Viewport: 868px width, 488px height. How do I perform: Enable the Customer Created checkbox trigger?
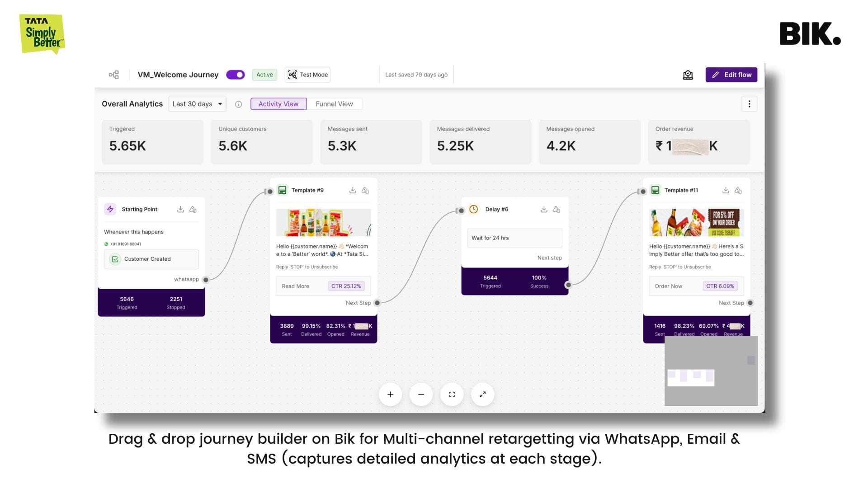coord(115,258)
